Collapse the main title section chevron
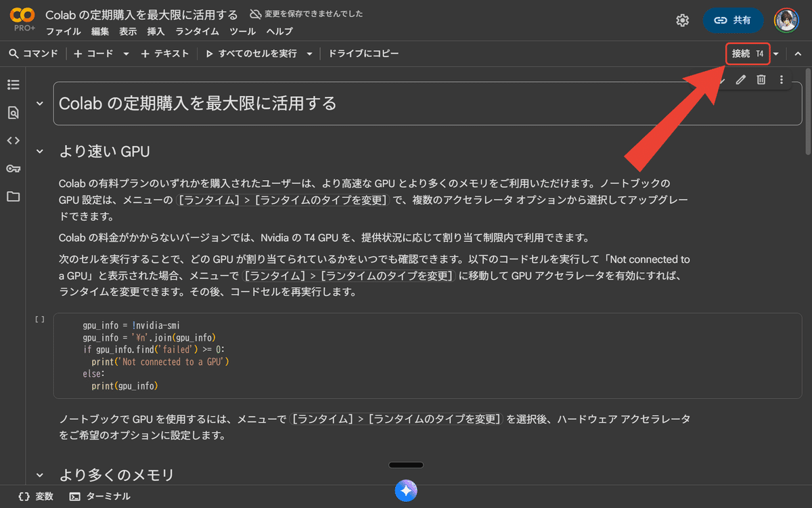 (x=39, y=104)
